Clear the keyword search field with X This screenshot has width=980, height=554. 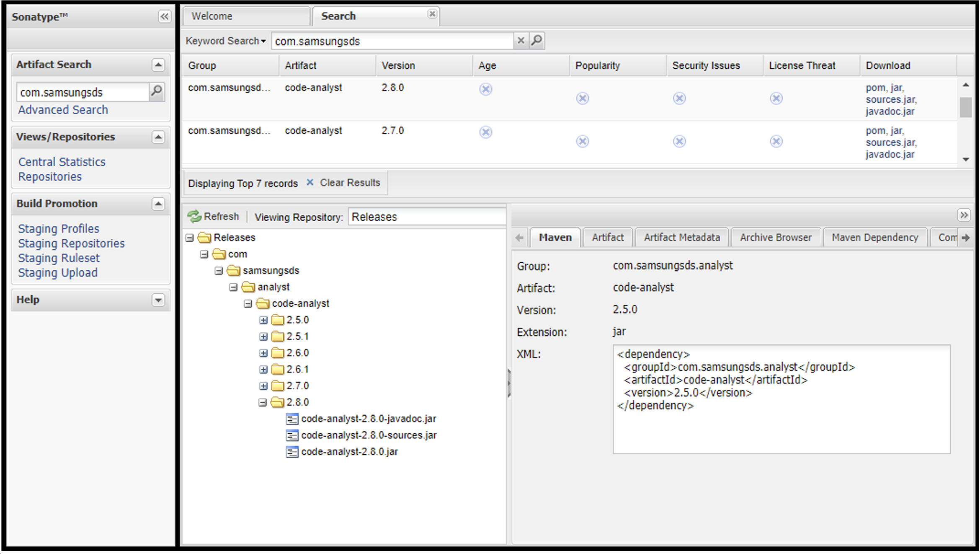point(521,41)
